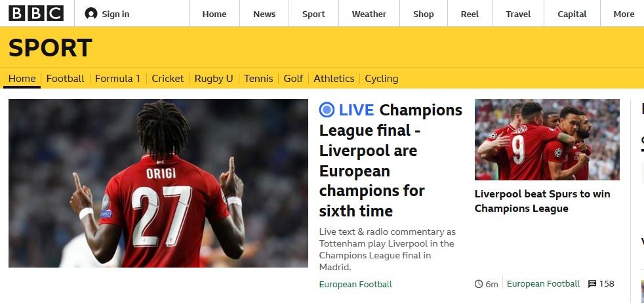This screenshot has height=303, width=644.
Task: Select the Formula 1 tab
Action: coord(117,79)
